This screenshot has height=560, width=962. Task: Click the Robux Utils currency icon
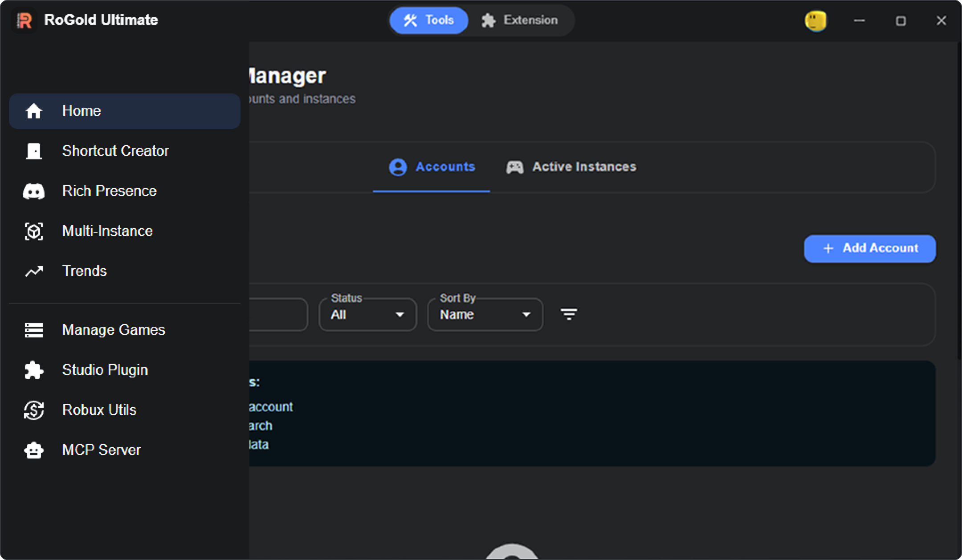point(34,410)
